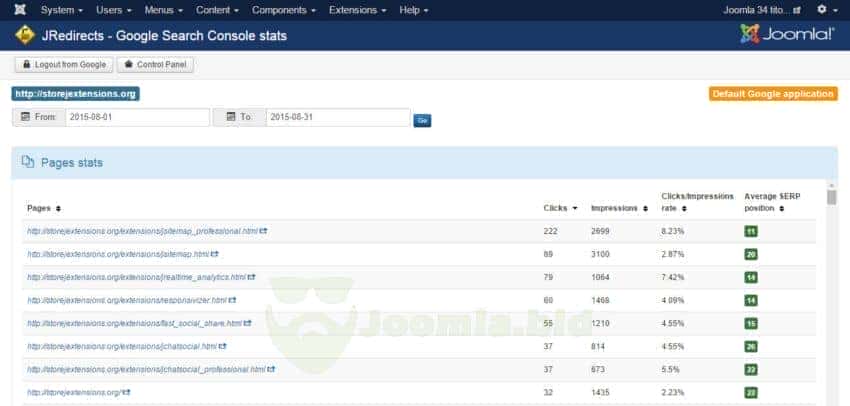
Task: Click SERP position badge in responsivizer row
Action: coord(751,300)
